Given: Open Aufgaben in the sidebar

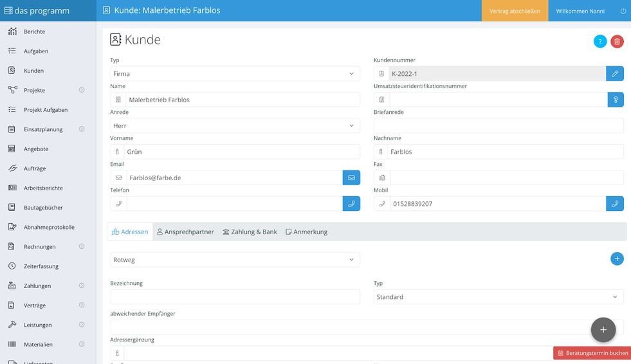Looking at the screenshot, I should point(36,51).
